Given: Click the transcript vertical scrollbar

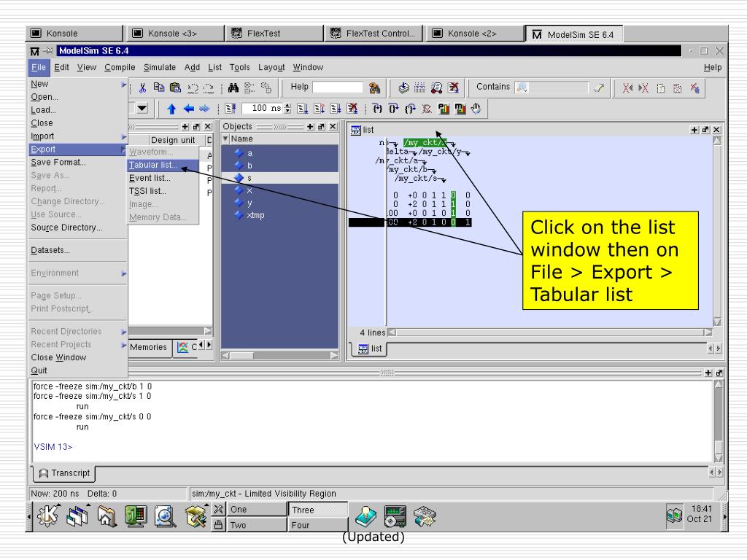Looking at the screenshot, I should 719,421.
